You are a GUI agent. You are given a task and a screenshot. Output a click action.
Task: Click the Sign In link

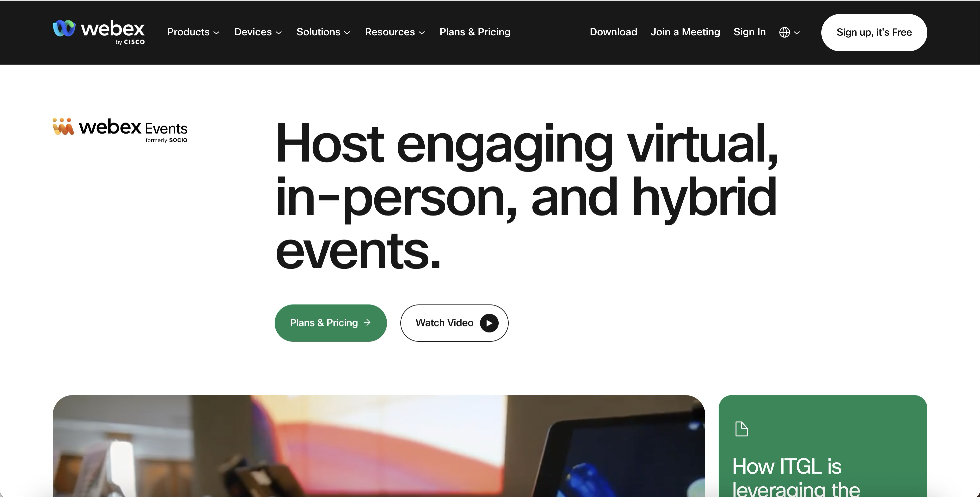coord(749,32)
